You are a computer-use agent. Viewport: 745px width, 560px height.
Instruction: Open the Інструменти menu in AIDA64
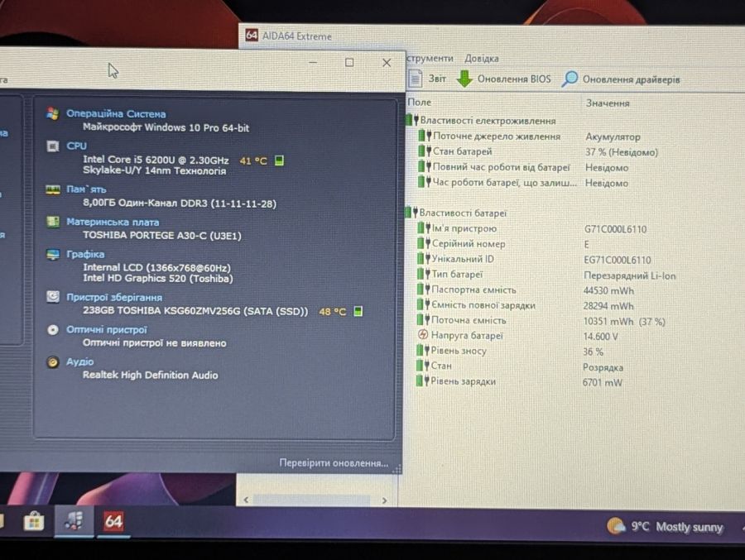point(430,58)
